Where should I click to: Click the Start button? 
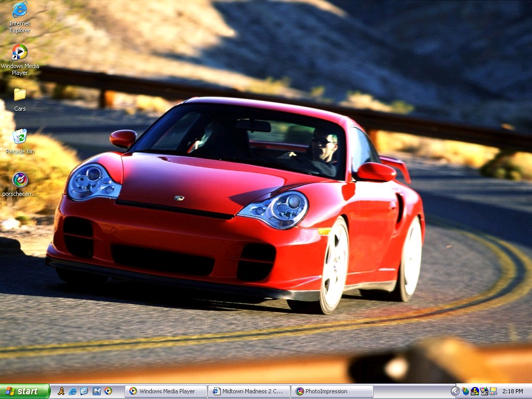click(25, 391)
